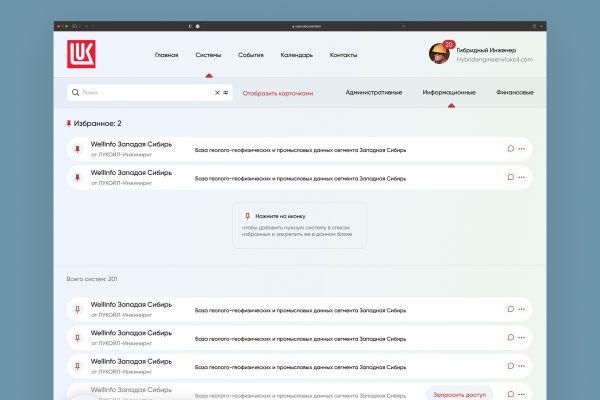Click Отобразить карточками link

(x=278, y=93)
